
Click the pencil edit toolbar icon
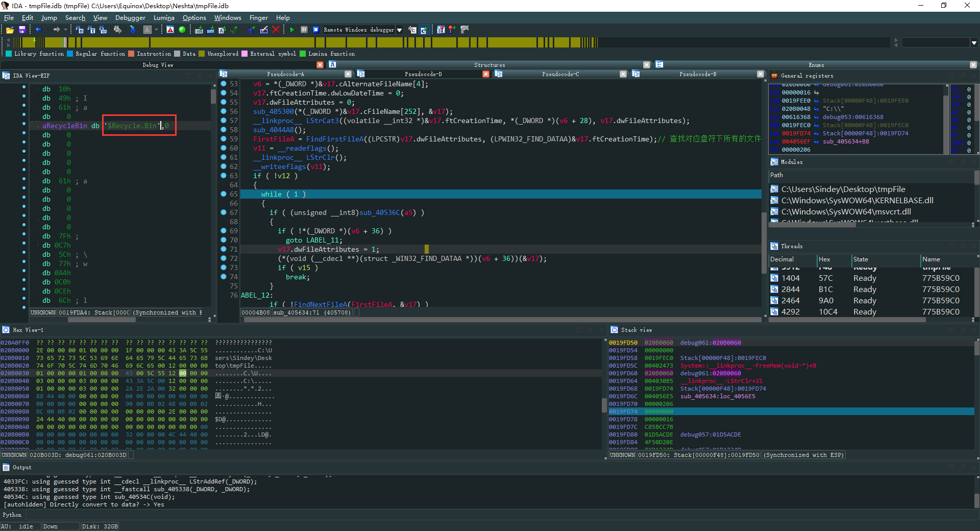coord(264,30)
